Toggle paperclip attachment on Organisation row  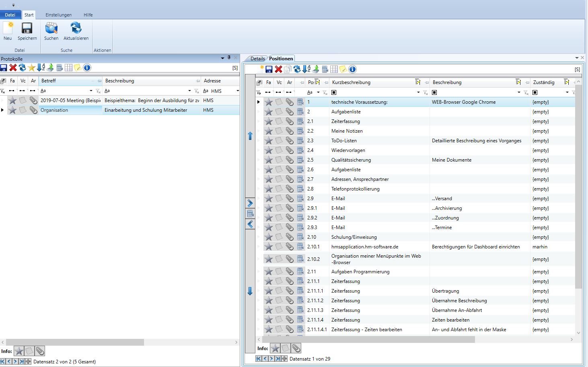33,110
